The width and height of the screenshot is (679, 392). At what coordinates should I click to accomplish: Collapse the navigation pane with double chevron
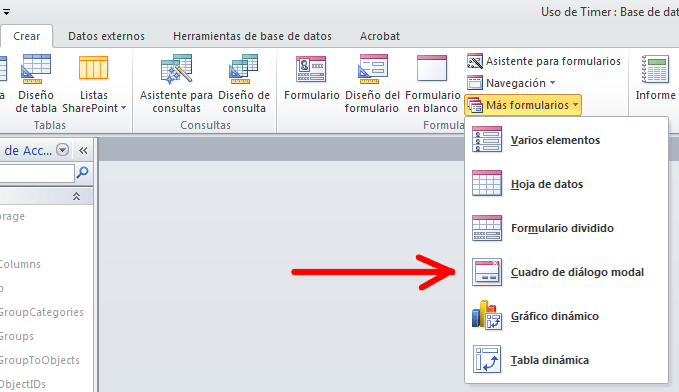point(83,150)
